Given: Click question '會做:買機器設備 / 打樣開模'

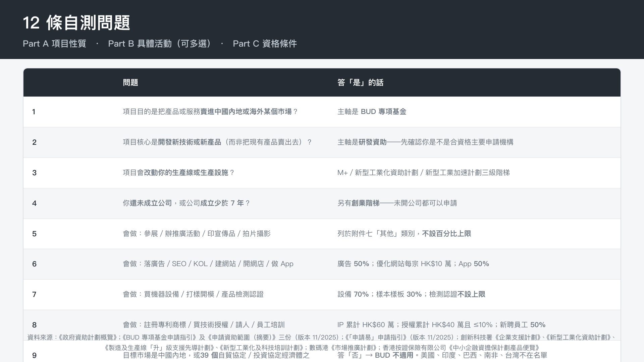Looking at the screenshot, I should pos(193,294).
